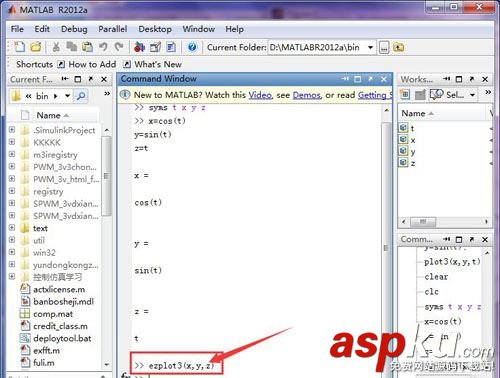Click the Open variable icon in Workspace
This screenshot has height=378, width=500.
click(x=420, y=95)
